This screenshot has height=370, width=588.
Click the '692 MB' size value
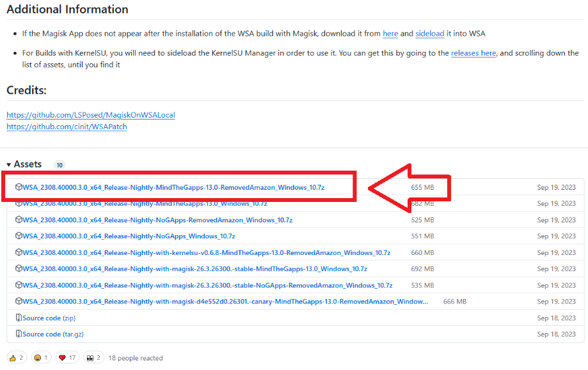tap(422, 269)
